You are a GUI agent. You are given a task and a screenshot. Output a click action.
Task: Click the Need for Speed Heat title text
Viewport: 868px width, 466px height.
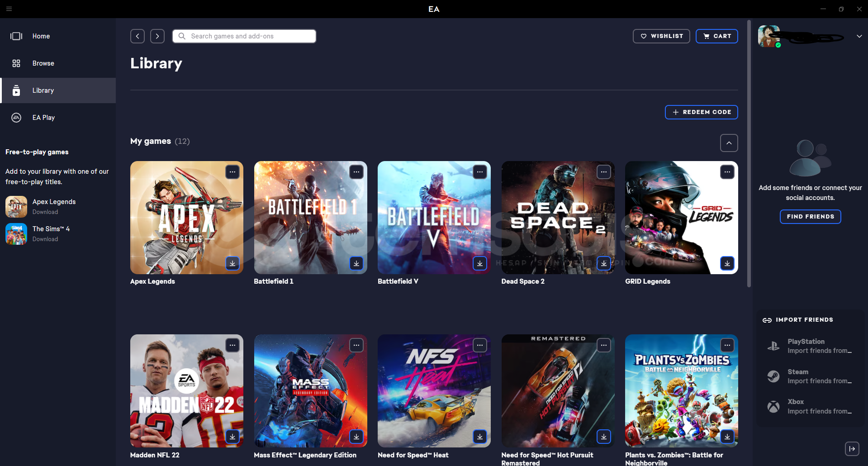(x=413, y=455)
